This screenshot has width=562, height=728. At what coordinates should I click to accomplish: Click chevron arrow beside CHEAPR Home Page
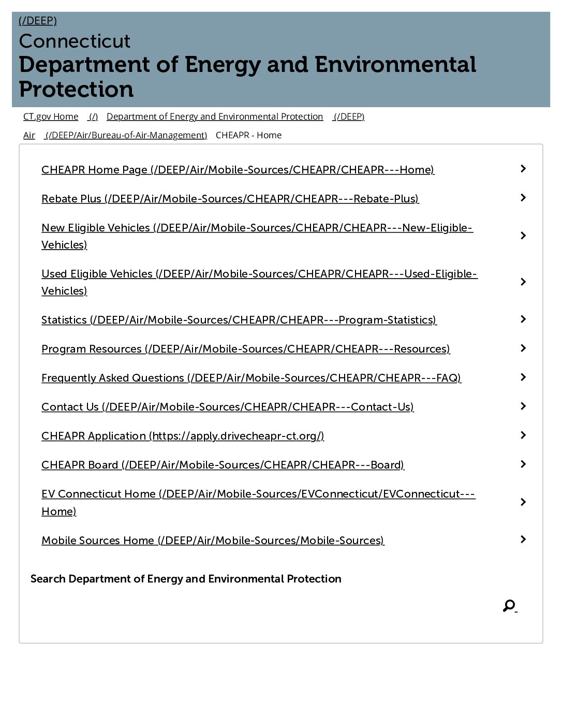click(523, 169)
